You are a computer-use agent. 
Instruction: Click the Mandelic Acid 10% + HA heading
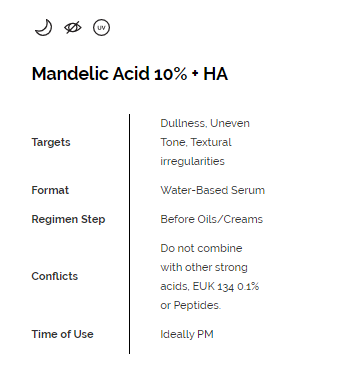pyautogui.click(x=130, y=74)
